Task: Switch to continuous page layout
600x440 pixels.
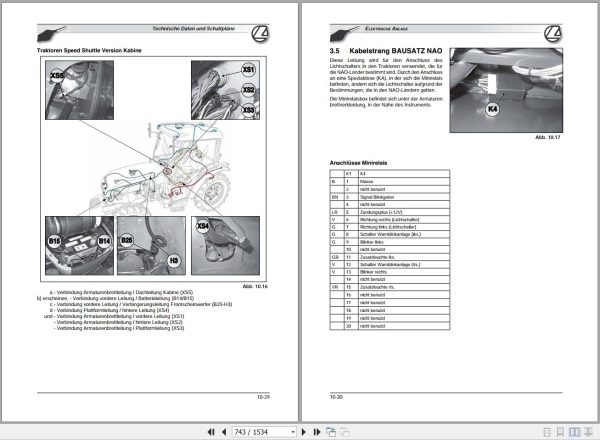Action: [x=560, y=432]
